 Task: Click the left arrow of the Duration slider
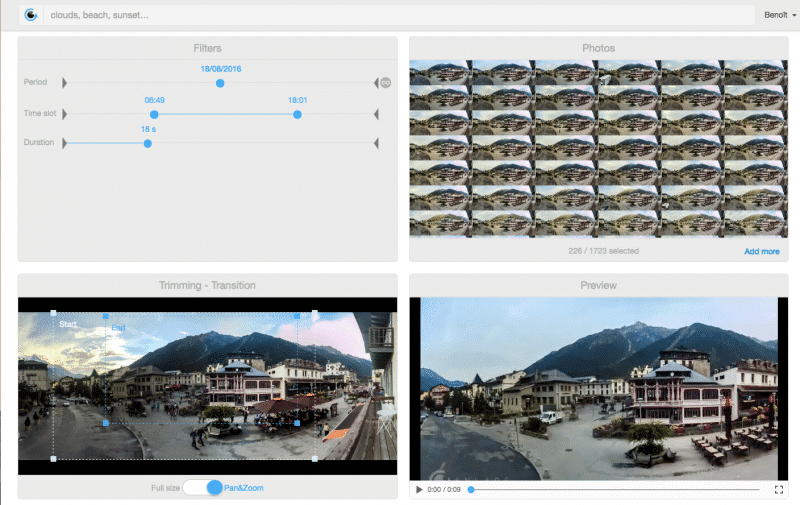(x=65, y=143)
